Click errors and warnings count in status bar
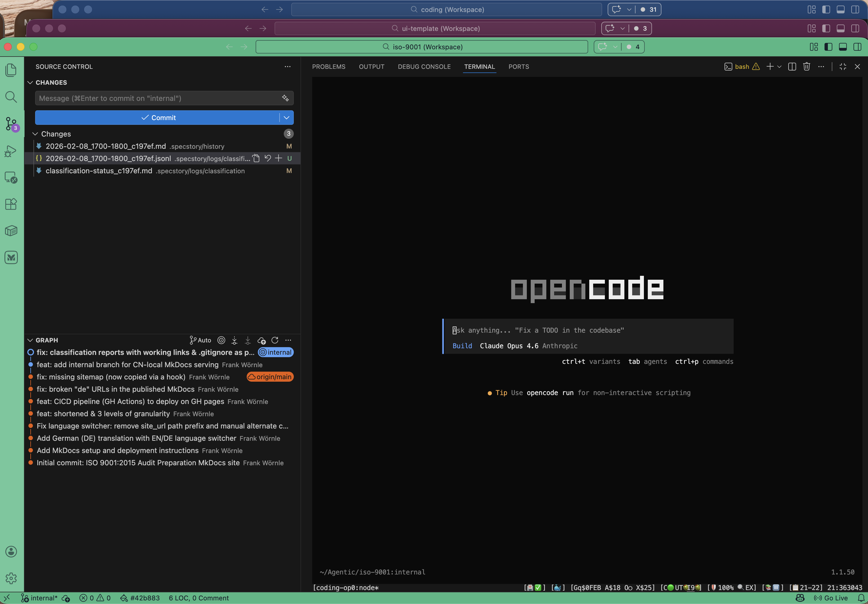This screenshot has height=604, width=868. (x=95, y=598)
